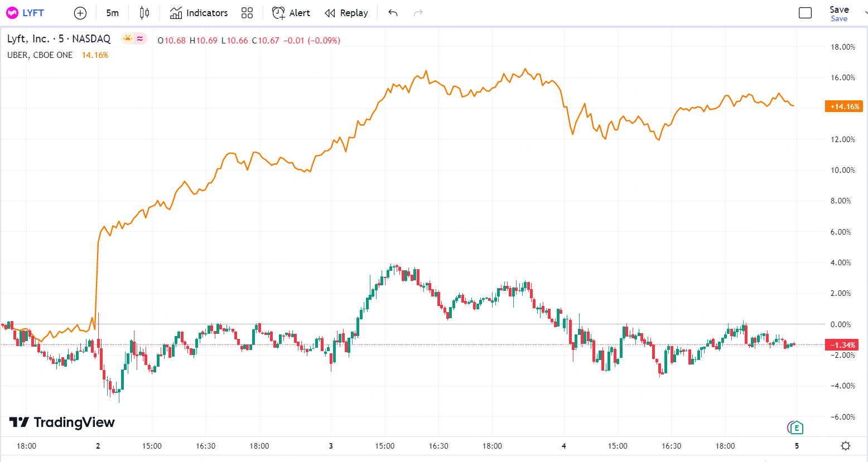Expand the Save options dropdown arrow
This screenshot has width=868, height=462.
(865, 13)
